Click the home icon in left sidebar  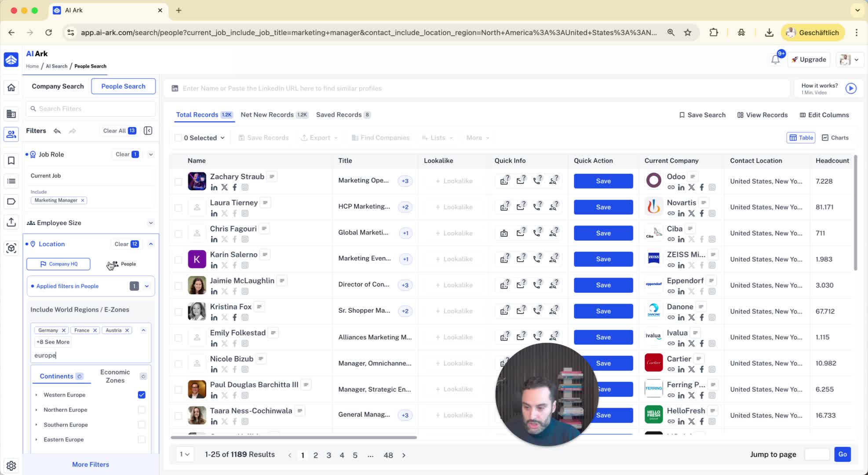pyautogui.click(x=11, y=87)
